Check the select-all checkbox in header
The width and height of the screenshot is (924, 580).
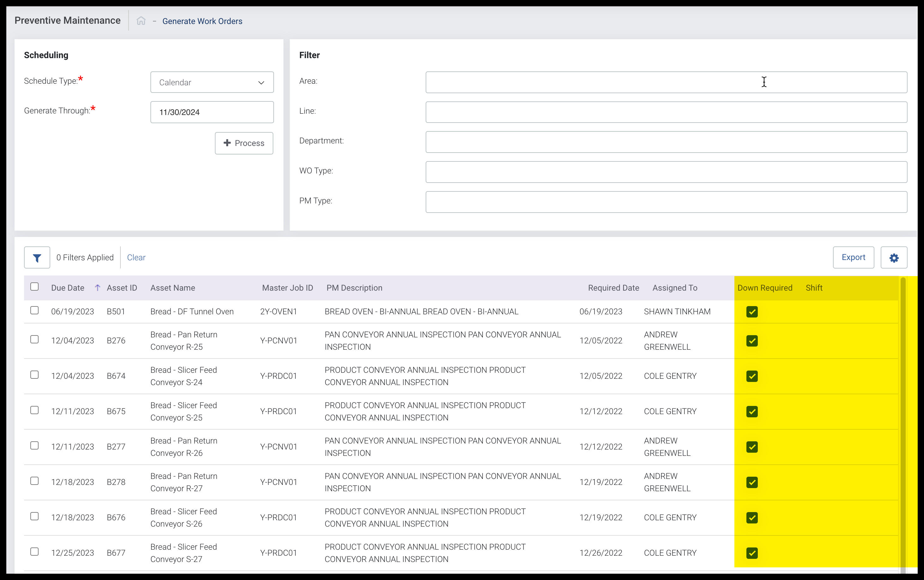34,287
